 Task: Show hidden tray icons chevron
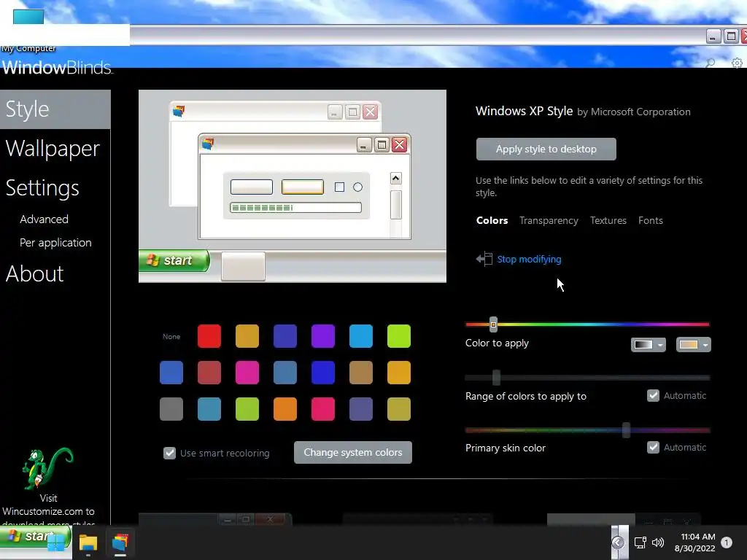click(x=618, y=542)
